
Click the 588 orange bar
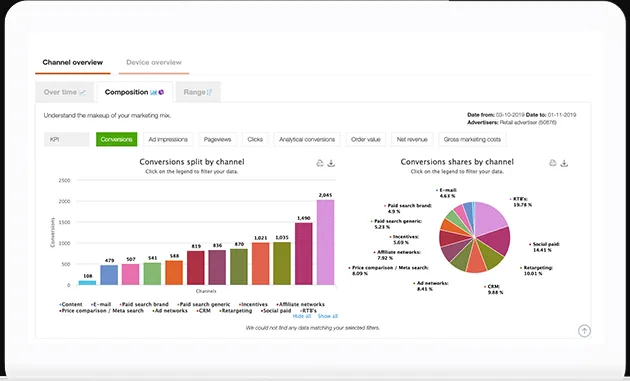(174, 273)
